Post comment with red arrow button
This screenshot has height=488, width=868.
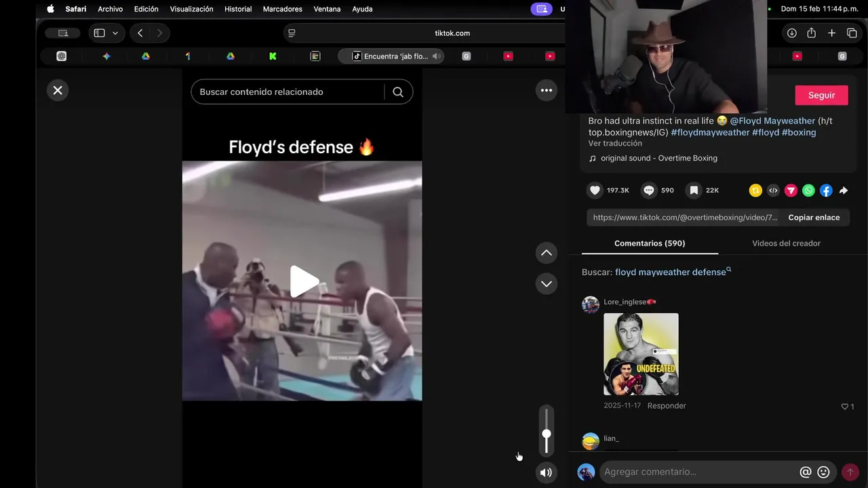[850, 472]
